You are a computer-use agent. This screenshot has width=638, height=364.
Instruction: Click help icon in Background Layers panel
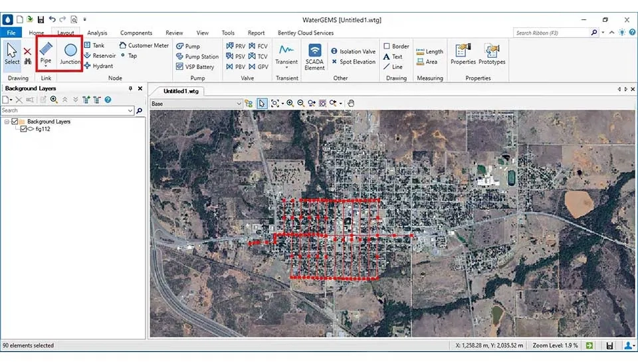click(108, 100)
